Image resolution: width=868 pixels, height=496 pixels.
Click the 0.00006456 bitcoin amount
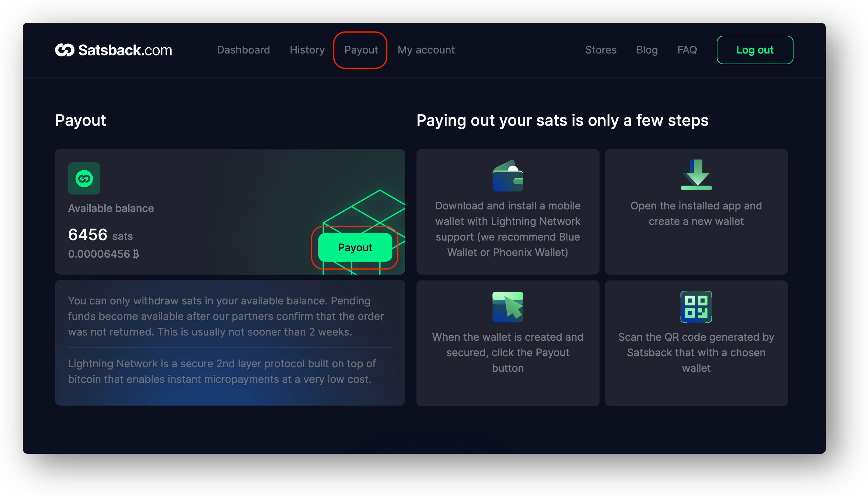pos(103,254)
